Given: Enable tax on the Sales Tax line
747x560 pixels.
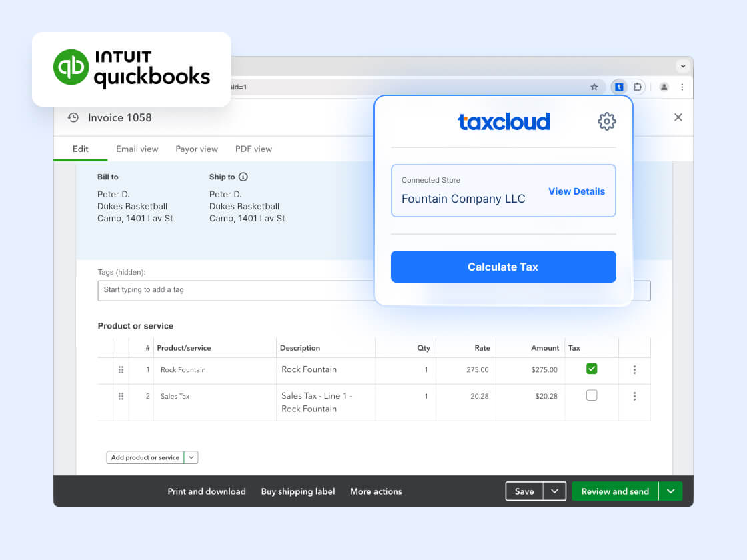Looking at the screenshot, I should click(591, 395).
